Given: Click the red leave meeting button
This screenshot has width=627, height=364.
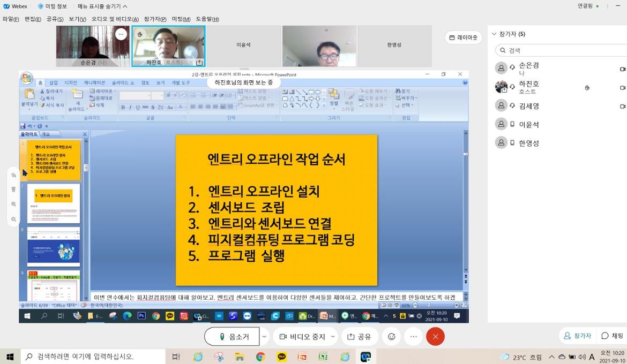Looking at the screenshot, I should (x=436, y=336).
